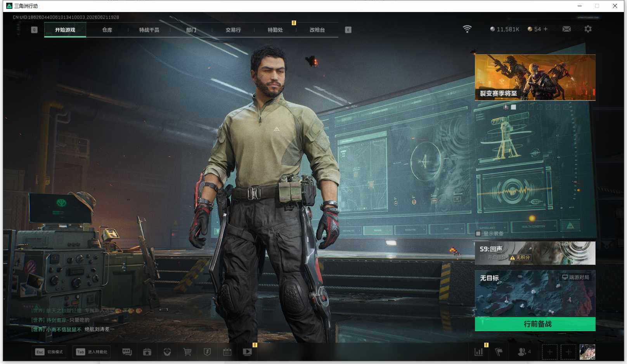Toggle the 显示装备 checkbox

coord(478,233)
